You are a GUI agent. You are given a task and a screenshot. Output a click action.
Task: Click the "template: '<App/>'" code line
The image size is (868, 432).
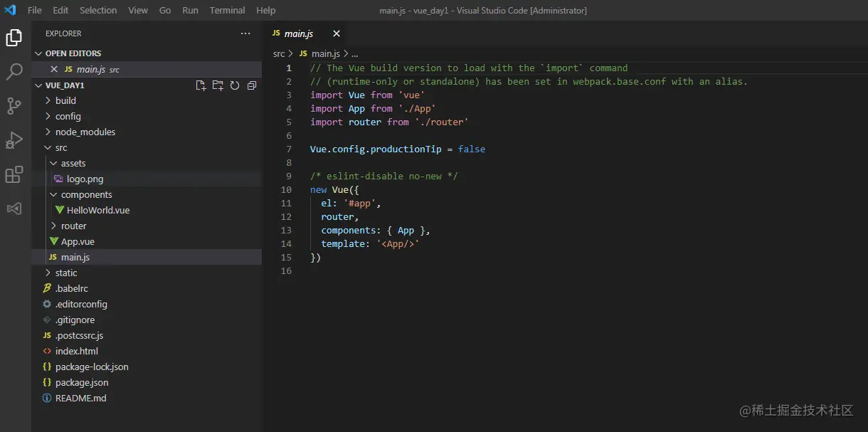tap(370, 243)
